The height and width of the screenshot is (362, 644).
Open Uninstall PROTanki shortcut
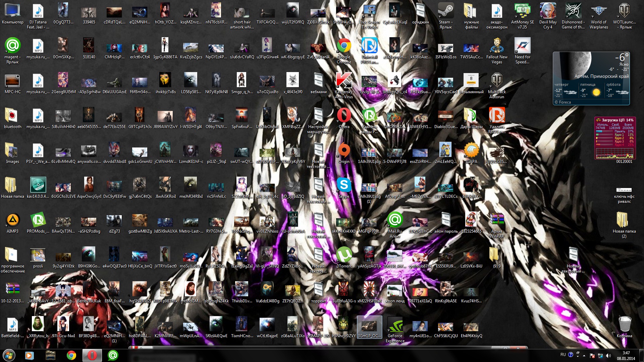pyautogui.click(x=369, y=51)
